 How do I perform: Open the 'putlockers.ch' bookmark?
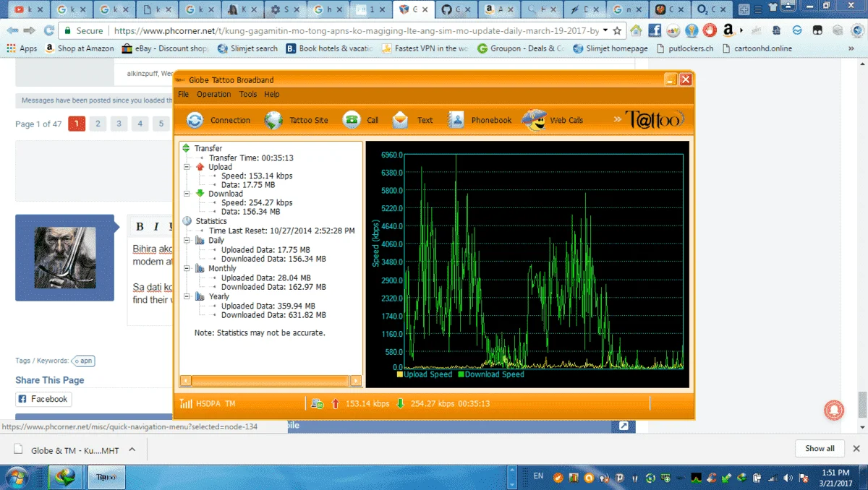point(685,48)
